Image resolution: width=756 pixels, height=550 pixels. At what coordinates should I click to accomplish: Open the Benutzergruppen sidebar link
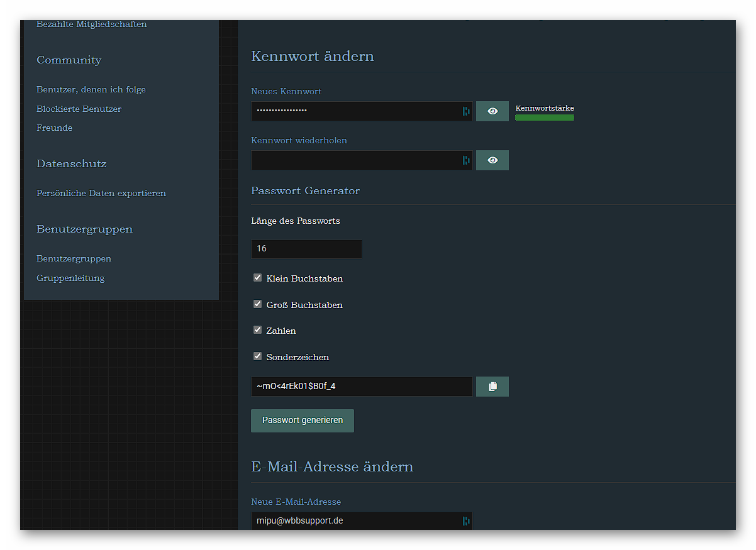74,258
